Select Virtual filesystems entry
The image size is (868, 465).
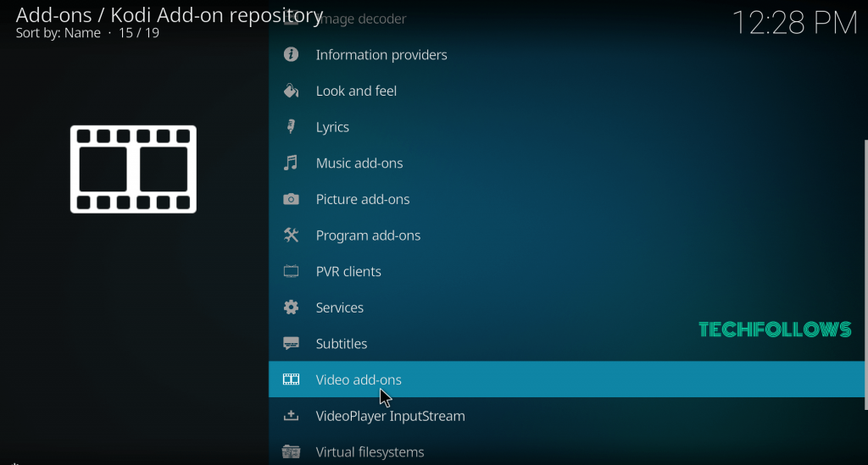(566, 451)
